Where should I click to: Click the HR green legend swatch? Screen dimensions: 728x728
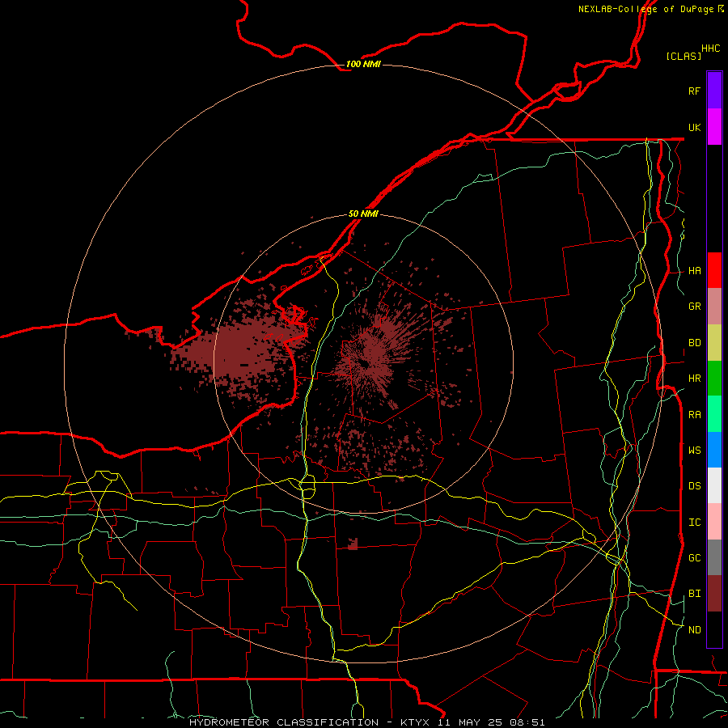click(714, 379)
